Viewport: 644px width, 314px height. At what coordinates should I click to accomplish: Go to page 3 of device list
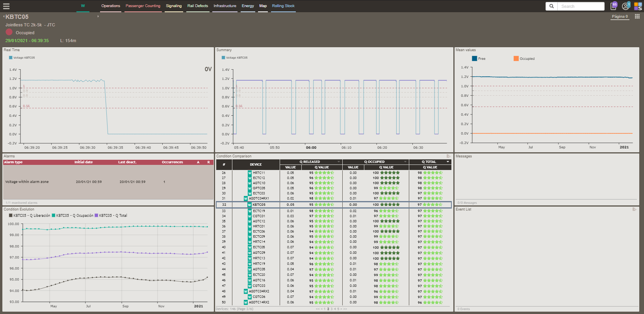click(x=331, y=309)
